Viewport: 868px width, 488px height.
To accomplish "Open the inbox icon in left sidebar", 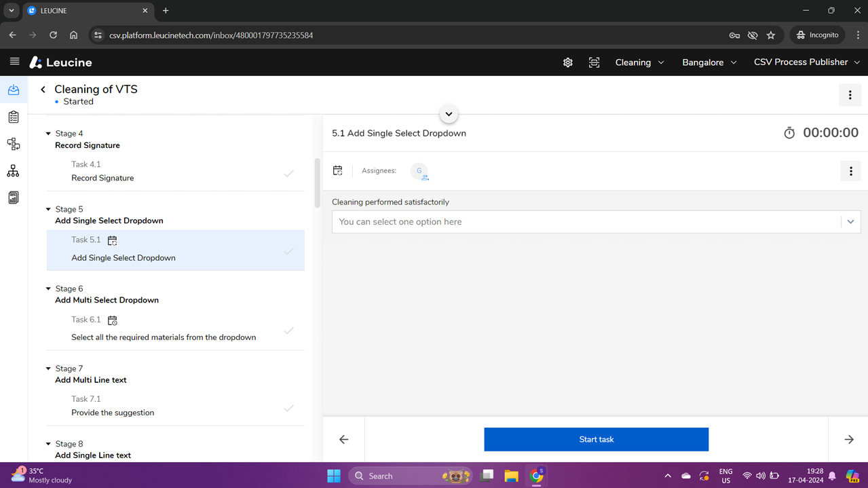I will [14, 90].
